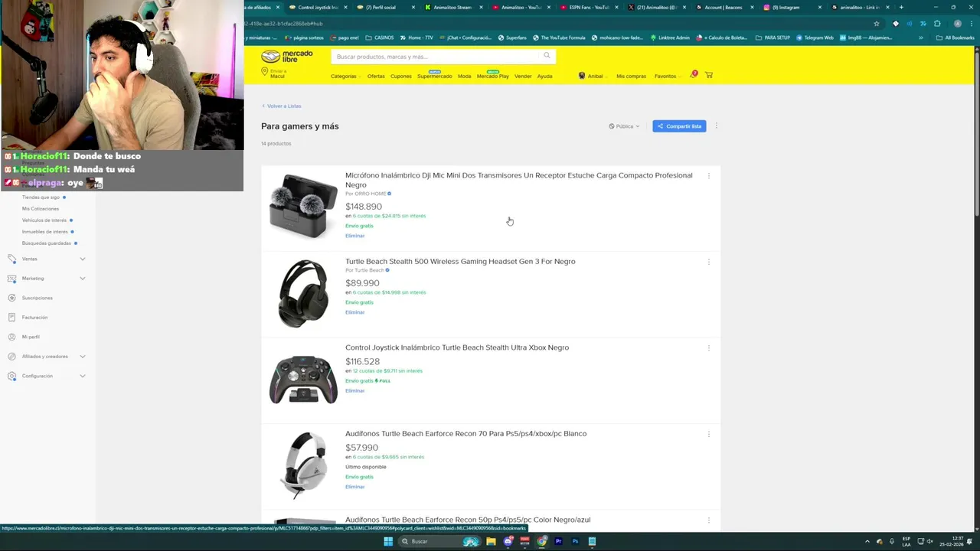Click the Mercado Libre logo

pos(287,57)
